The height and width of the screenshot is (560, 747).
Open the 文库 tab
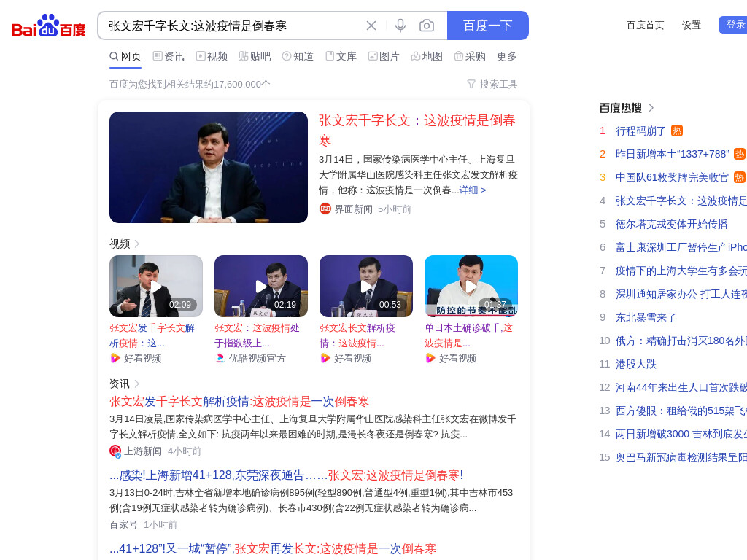pyautogui.click(x=341, y=57)
